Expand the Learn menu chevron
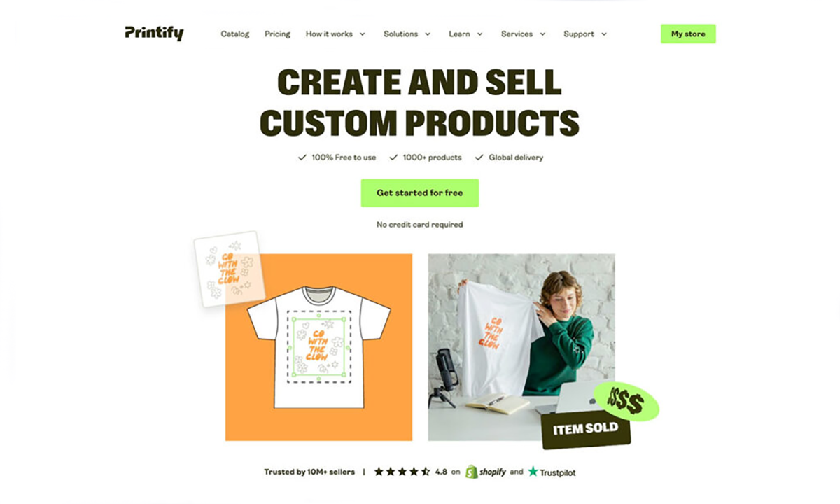 [479, 34]
